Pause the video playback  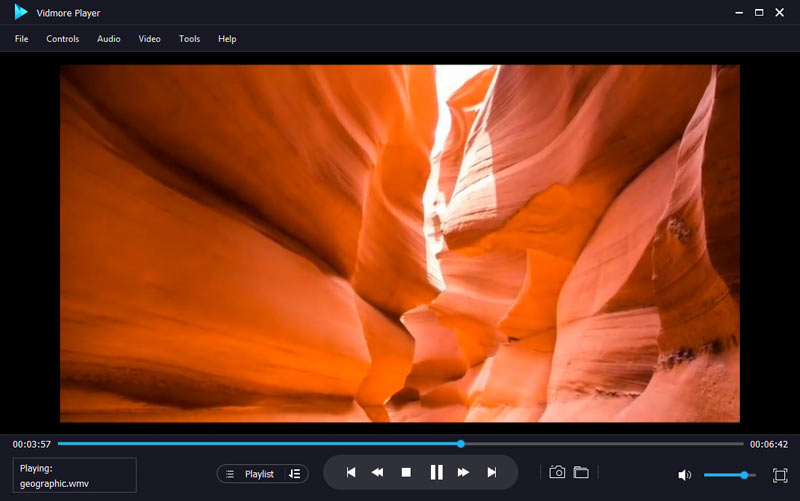pos(436,472)
